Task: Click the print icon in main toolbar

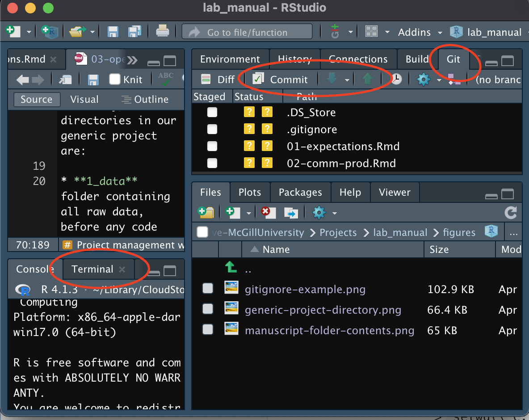Action: [162, 32]
